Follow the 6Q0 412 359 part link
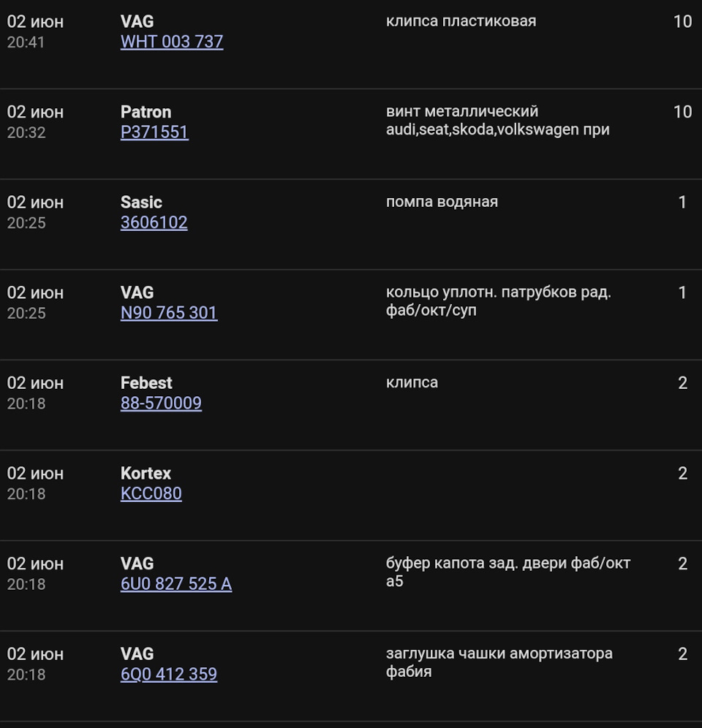Image resolution: width=702 pixels, height=728 pixels. (x=169, y=674)
